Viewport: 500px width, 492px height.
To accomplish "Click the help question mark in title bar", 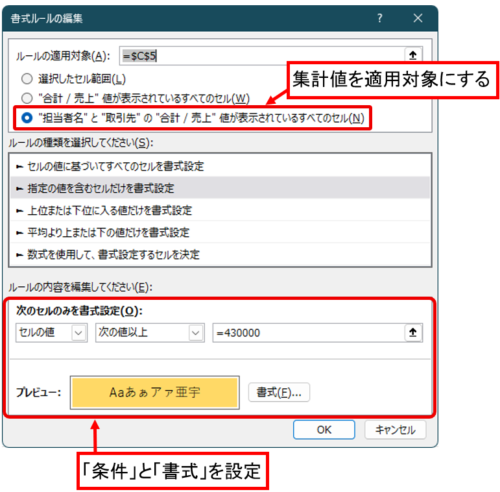I will pyautogui.click(x=379, y=18).
